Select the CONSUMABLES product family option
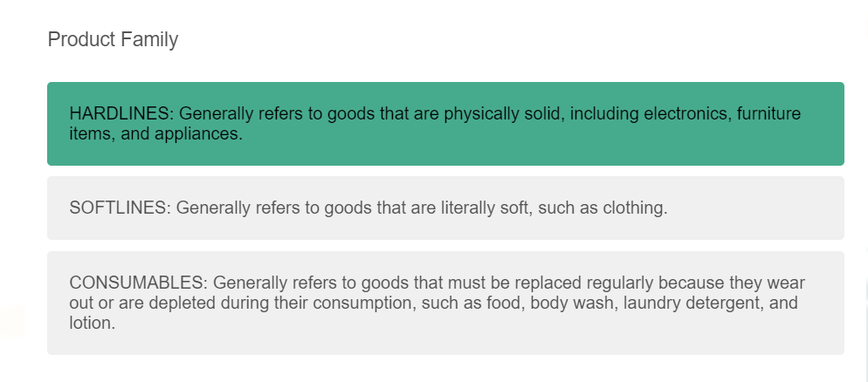This screenshot has height=382, width=868. point(445,303)
